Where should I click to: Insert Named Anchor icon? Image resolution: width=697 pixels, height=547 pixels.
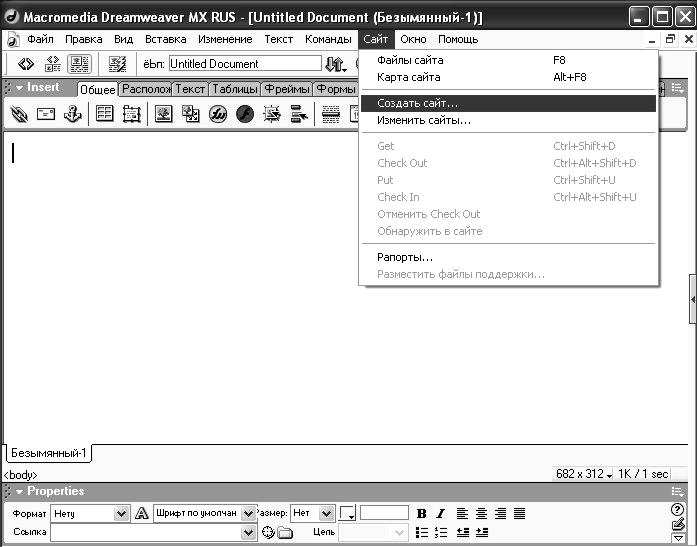point(73,114)
